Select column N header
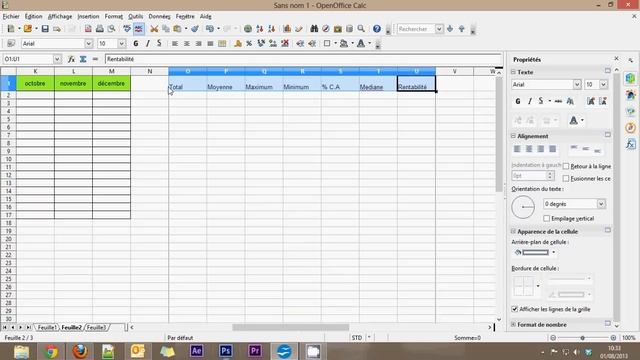Screen dimensions: 640x360 tap(150, 71)
